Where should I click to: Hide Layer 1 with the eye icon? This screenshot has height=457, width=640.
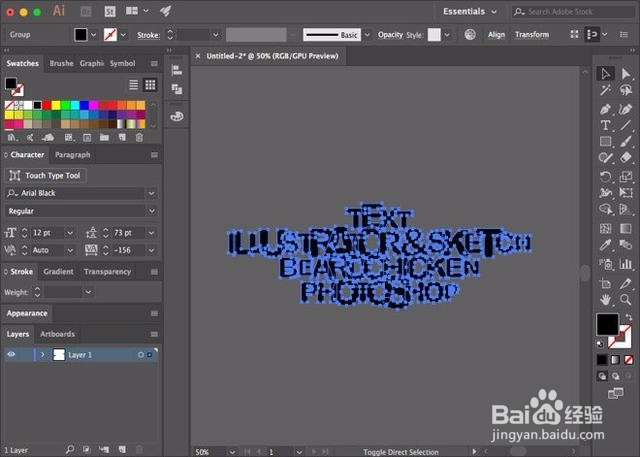click(11, 354)
